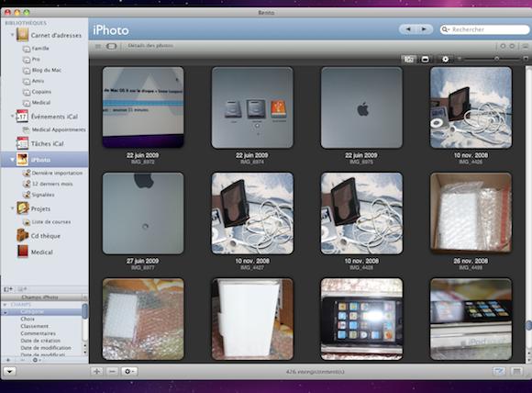Viewport: 532px width, 393px height.
Task: Select the IMG_4427 photo thumbnail
Action: point(252,213)
